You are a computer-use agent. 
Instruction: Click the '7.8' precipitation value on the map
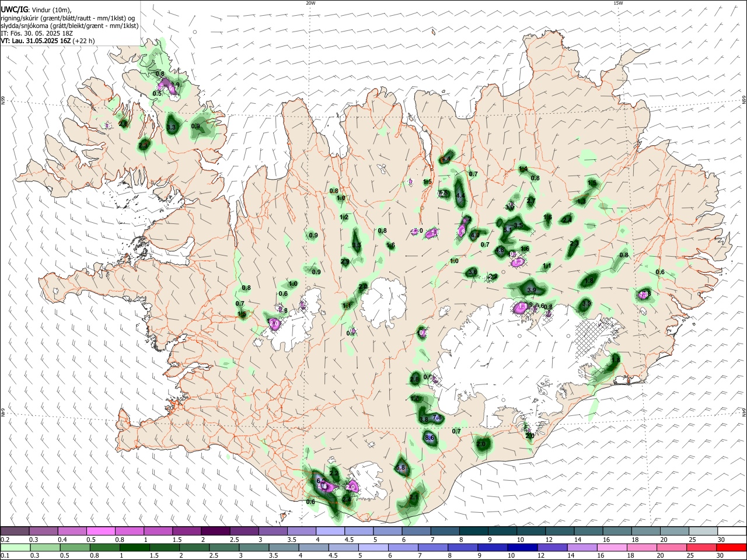[437, 418]
